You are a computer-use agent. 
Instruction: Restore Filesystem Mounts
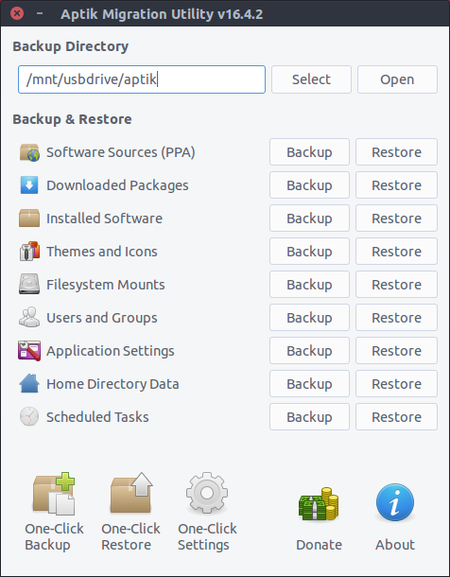(396, 284)
